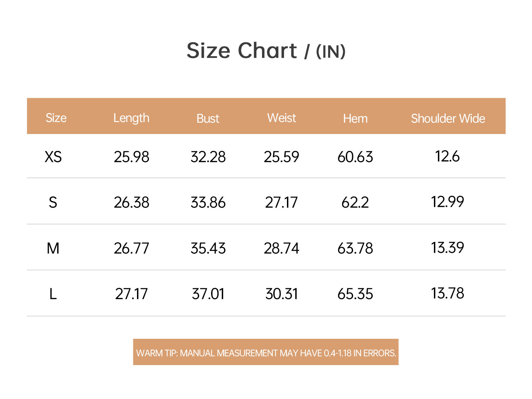Image resolution: width=532 pixels, height=399 pixels.
Task: Click the Bust column header
Action: tap(208, 119)
